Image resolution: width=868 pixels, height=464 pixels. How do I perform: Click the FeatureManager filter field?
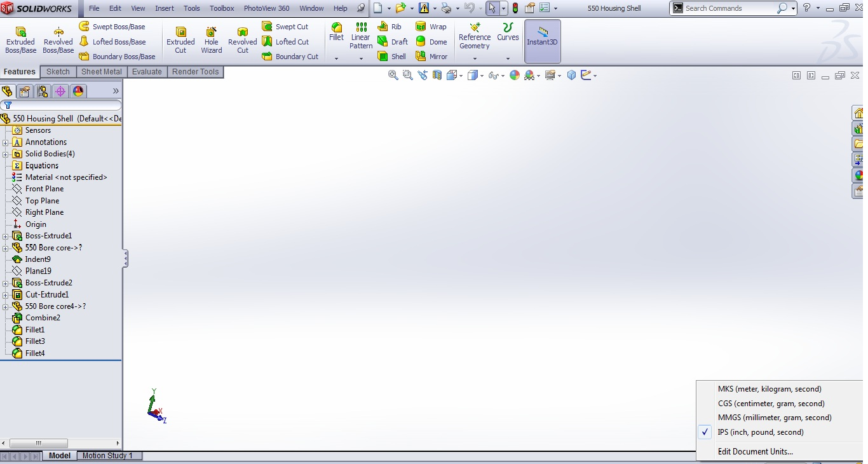point(61,106)
